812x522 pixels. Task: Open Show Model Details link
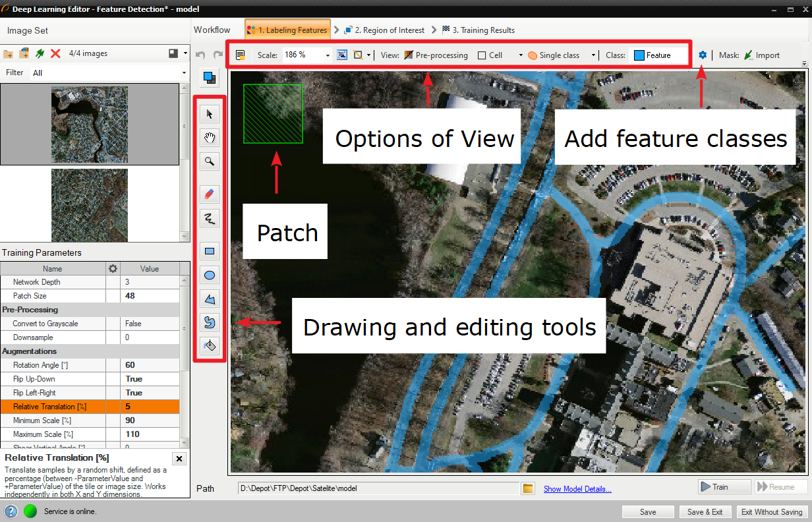pos(577,488)
